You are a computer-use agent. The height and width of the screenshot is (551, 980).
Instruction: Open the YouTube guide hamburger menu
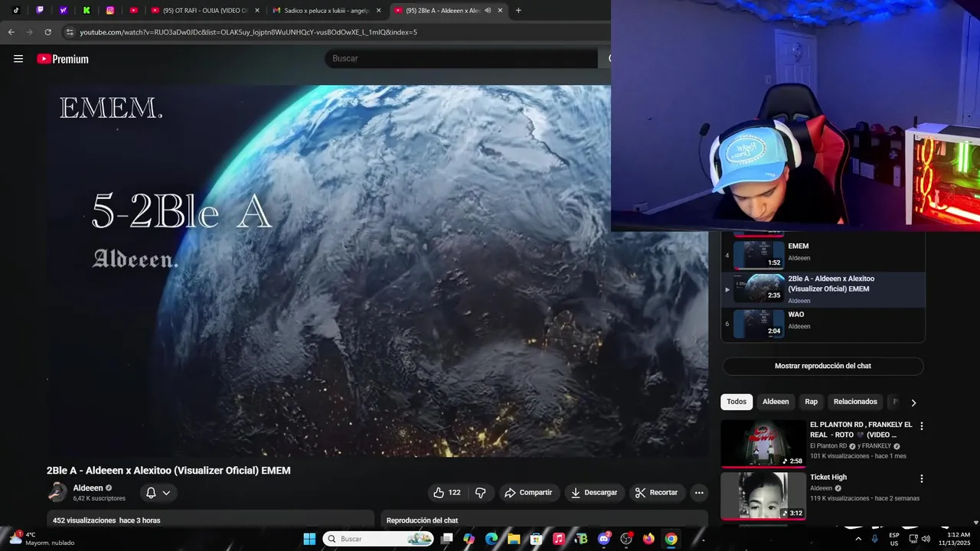click(18, 59)
